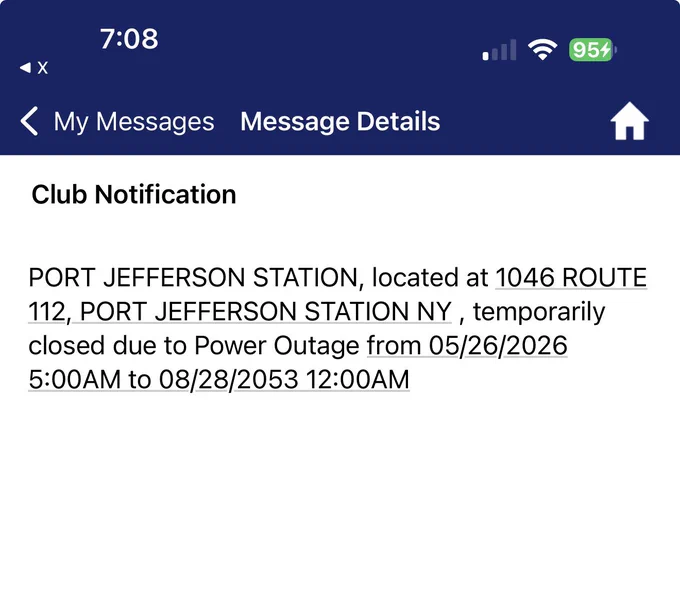Tap the back chevron arrow
This screenshot has width=680, height=601.
pyautogui.click(x=29, y=121)
